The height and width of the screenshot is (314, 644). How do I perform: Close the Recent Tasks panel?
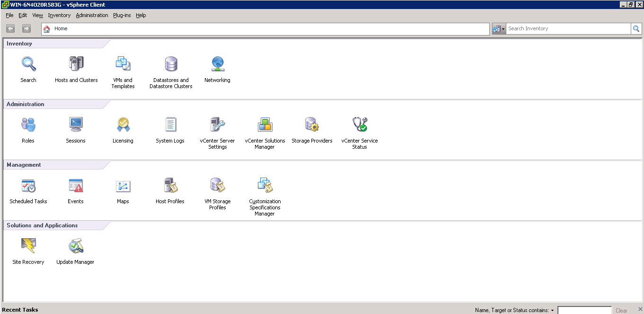[640, 309]
